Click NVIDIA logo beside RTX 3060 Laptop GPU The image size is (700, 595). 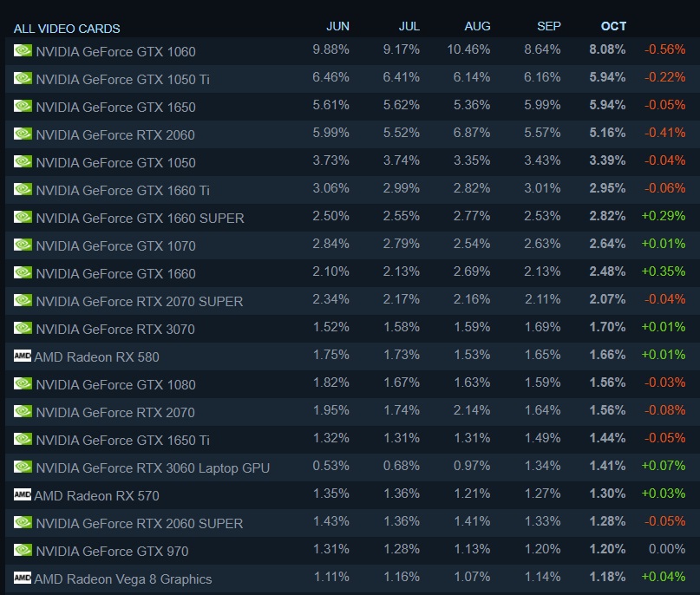click(23, 467)
